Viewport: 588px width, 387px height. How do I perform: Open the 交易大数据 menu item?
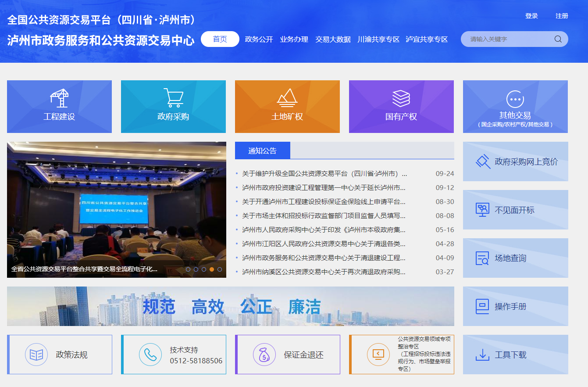pyautogui.click(x=334, y=39)
